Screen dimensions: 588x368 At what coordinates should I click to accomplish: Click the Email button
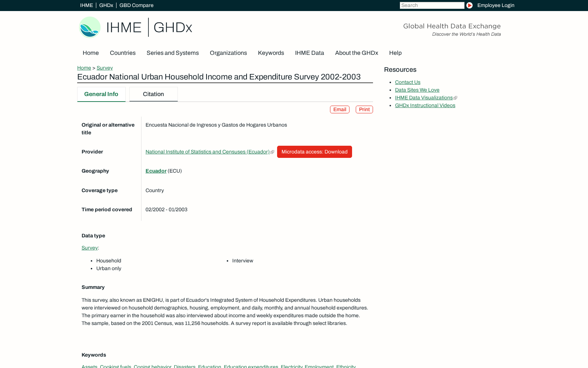click(x=340, y=110)
